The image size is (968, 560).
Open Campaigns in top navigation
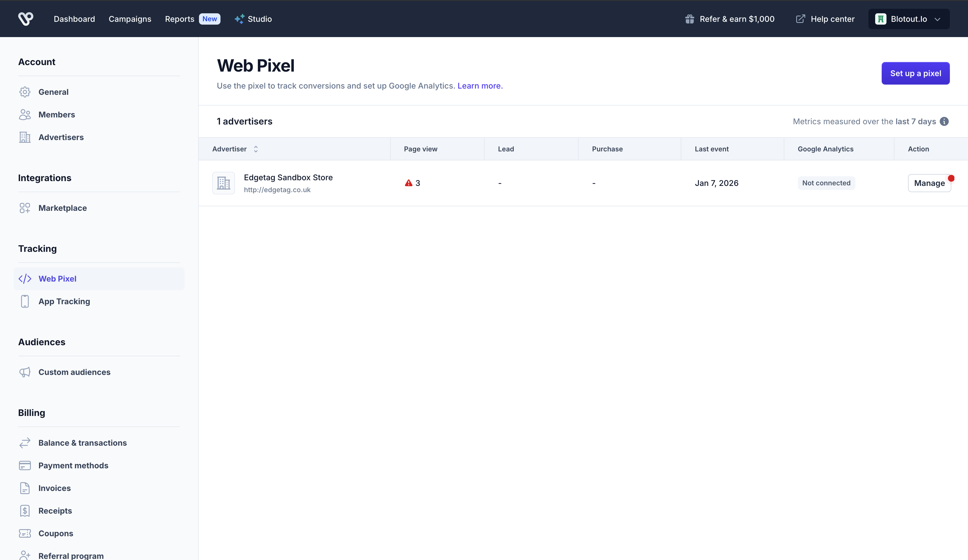pos(130,19)
